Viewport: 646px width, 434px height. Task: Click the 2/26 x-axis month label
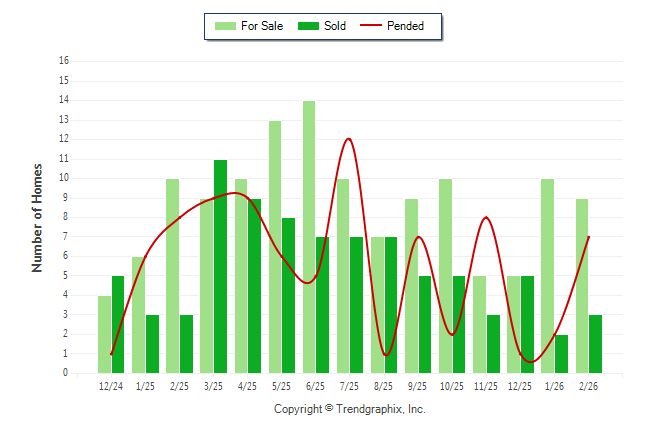coord(589,385)
